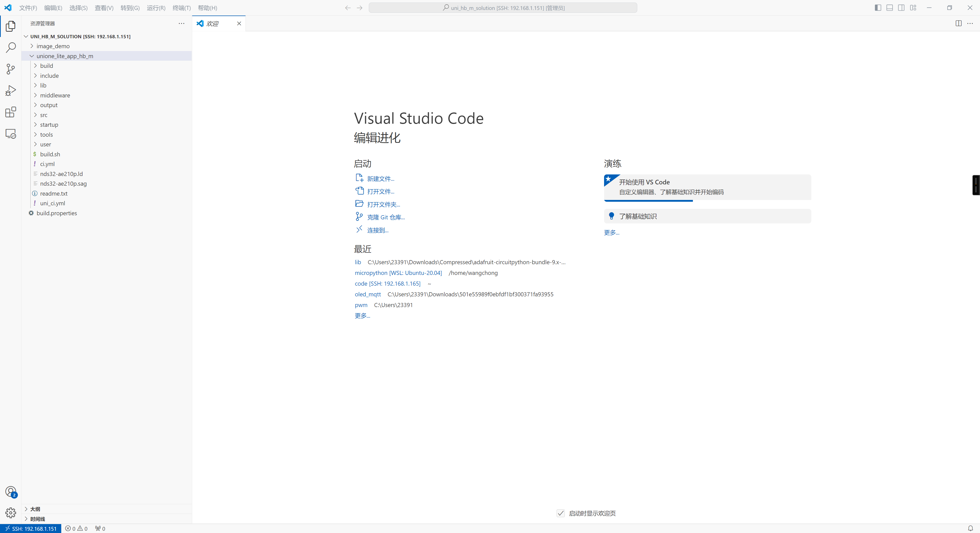Open the 运行(R) menu
The image size is (980, 533).
[156, 8]
